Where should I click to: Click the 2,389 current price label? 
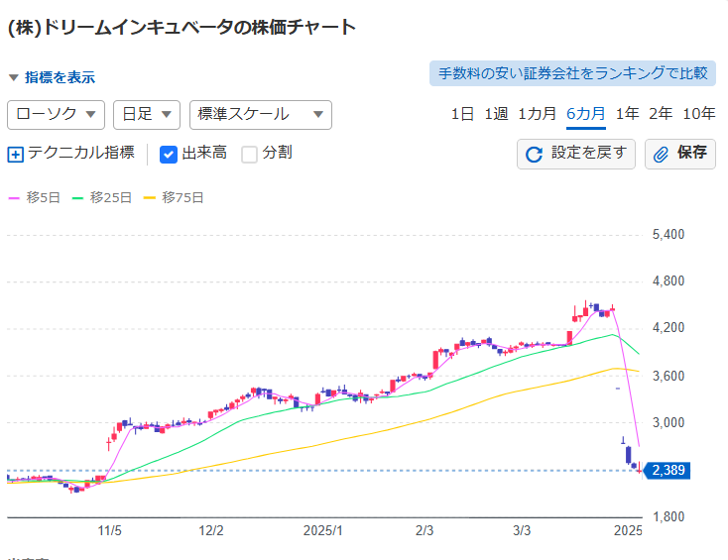667,471
